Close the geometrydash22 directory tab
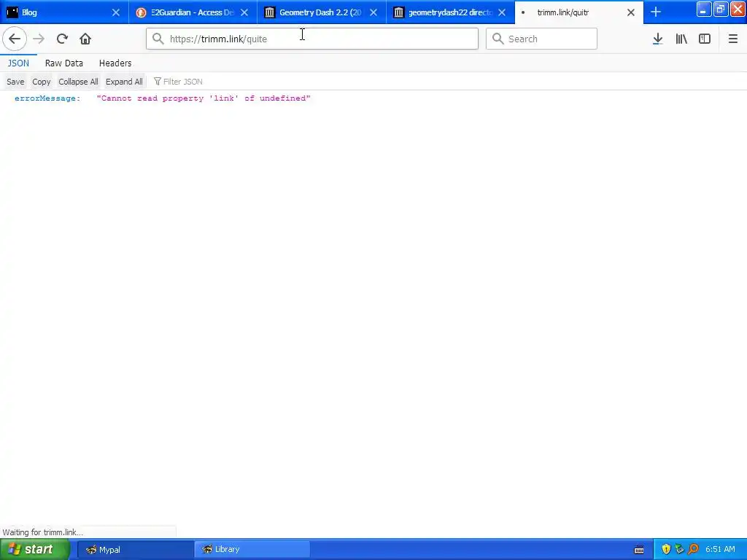The image size is (747, 560). [502, 12]
